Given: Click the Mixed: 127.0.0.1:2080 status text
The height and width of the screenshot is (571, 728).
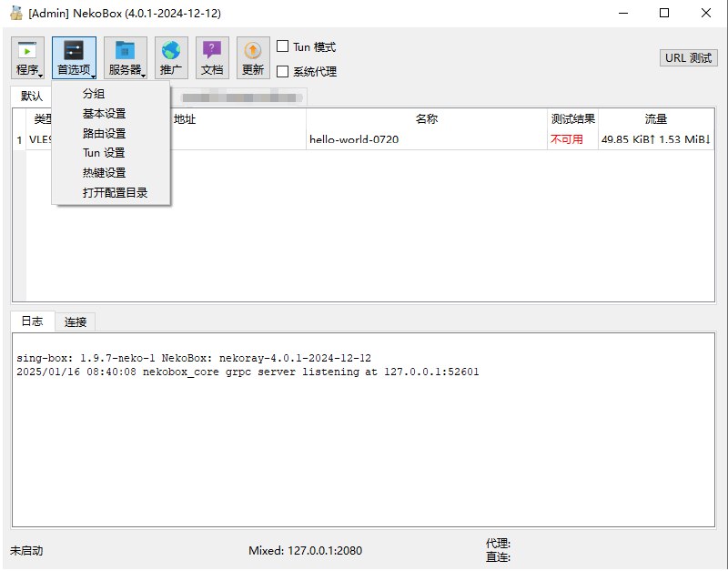Looking at the screenshot, I should pos(305,551).
